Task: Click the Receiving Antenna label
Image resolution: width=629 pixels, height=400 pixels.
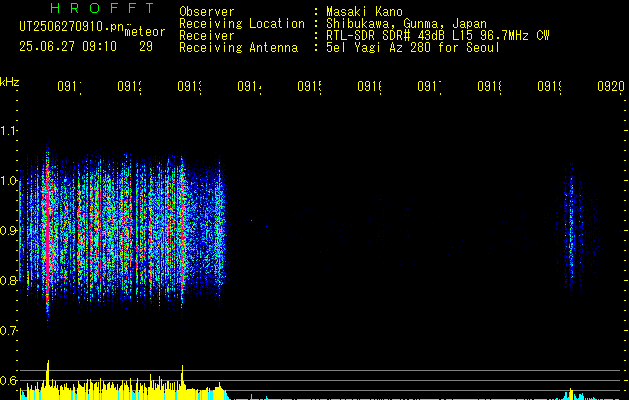Action: click(x=239, y=48)
